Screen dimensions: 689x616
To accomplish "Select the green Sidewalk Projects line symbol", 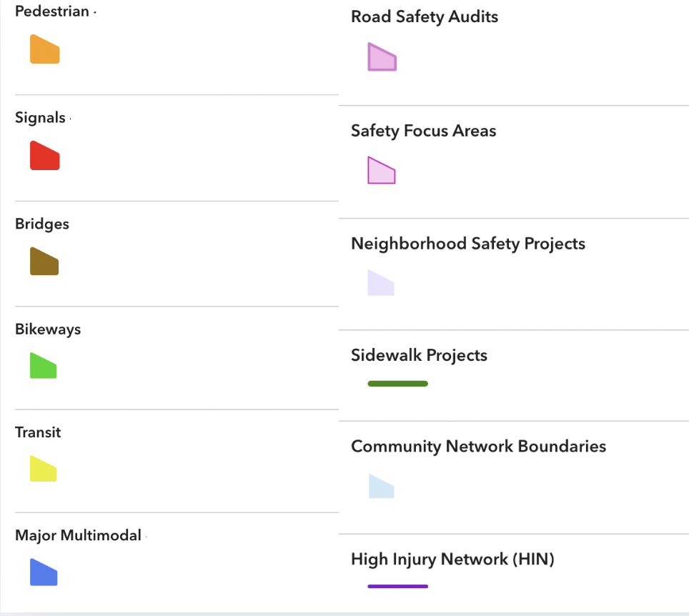I will coord(397,384).
